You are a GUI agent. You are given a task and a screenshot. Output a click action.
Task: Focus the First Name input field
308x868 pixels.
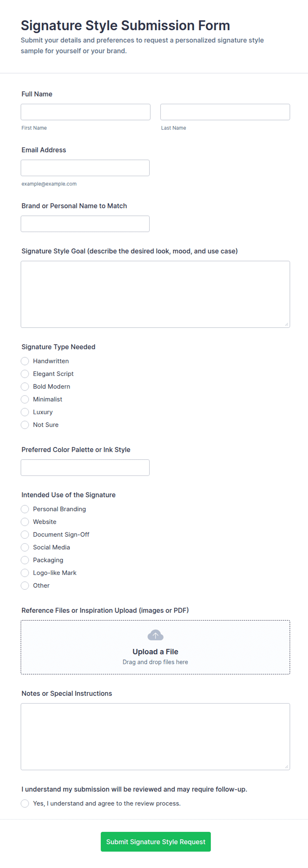(x=85, y=112)
